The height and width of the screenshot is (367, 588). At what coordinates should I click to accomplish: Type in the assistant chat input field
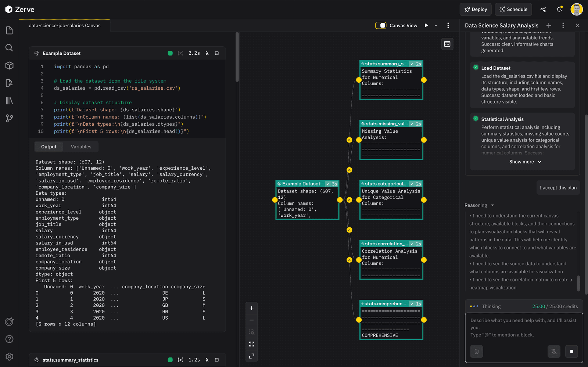click(x=522, y=327)
